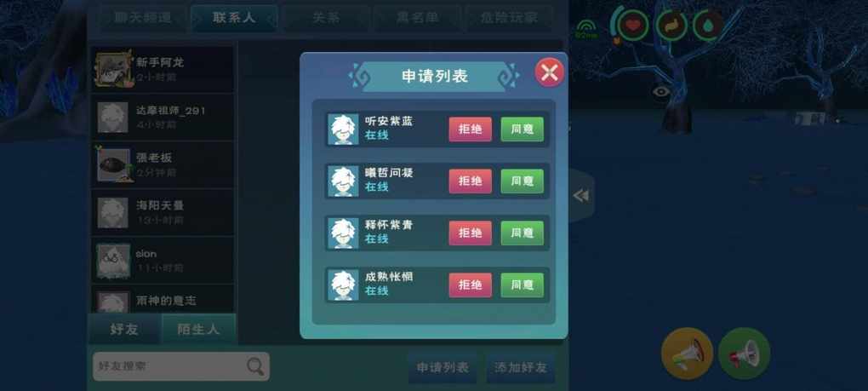Screen dimensions: 868x391
Task: Open the 关系 tab
Action: point(326,18)
